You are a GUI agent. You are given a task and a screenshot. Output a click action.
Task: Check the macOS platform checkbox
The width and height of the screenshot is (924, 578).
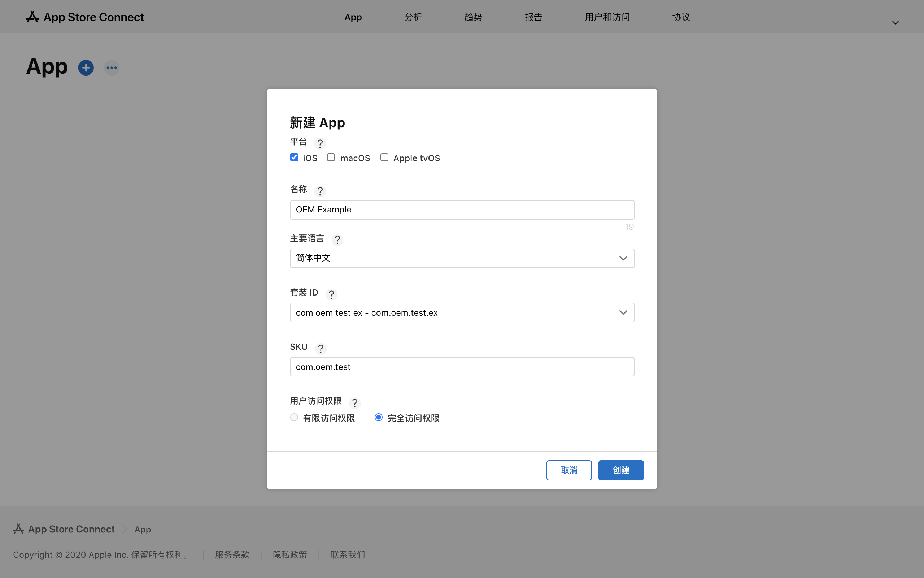coord(331,157)
